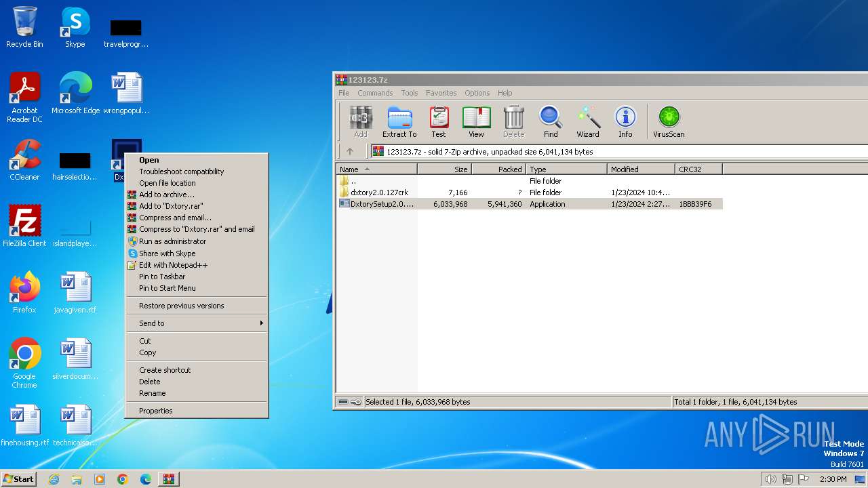Screen dimensions: 868x488
Task: Open the Start menu
Action: pos(18,479)
